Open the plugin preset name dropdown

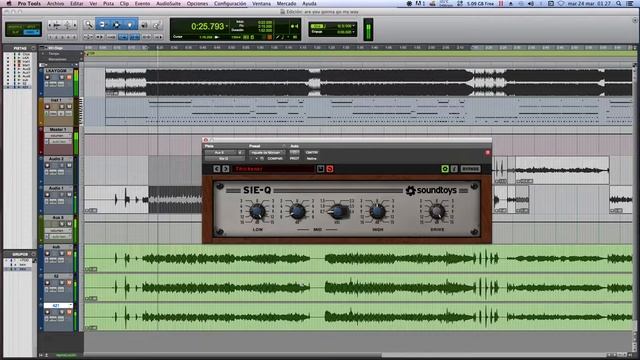coord(266,153)
